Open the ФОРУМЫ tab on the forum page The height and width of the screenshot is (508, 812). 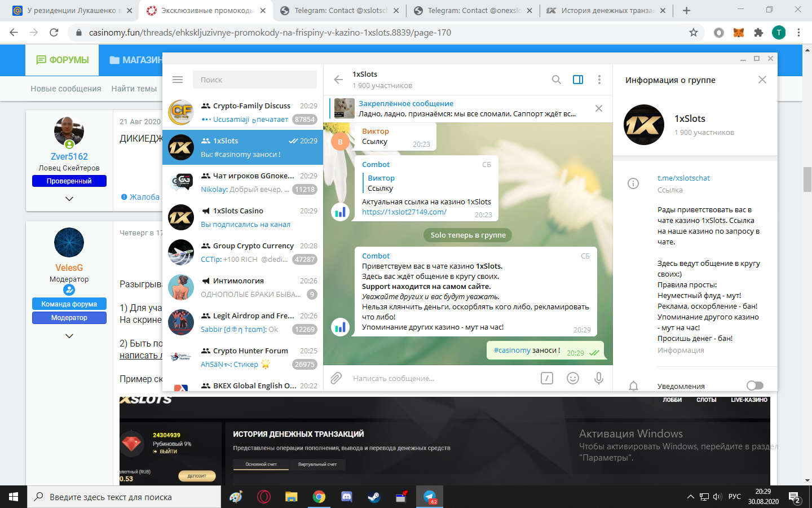pyautogui.click(x=63, y=60)
